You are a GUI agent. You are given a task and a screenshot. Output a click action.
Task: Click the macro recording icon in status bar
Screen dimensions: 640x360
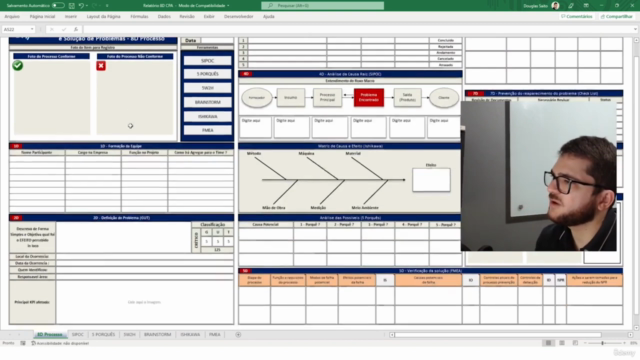pos(23,343)
